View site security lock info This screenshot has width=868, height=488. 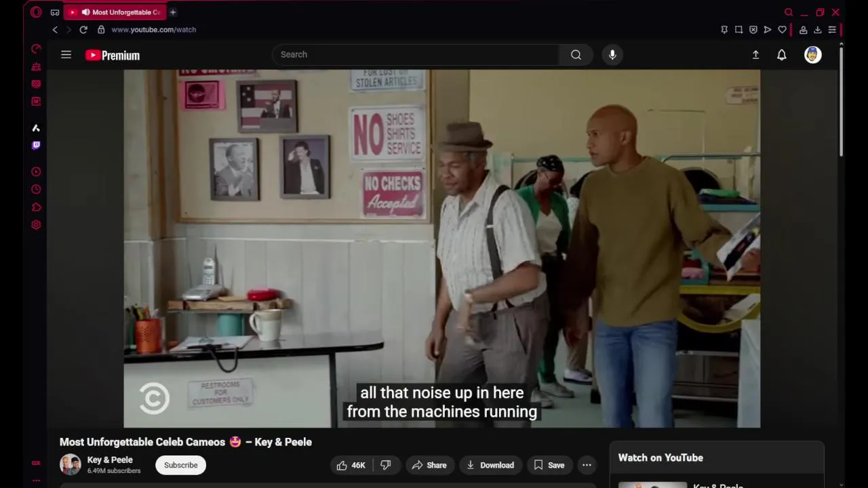pos(101,30)
